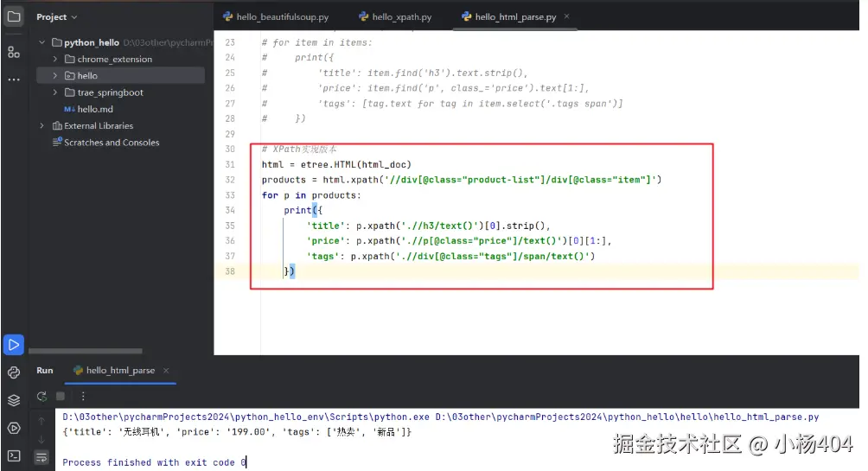The image size is (868, 471).
Task: Open the Terminal tool window
Action: point(14,455)
